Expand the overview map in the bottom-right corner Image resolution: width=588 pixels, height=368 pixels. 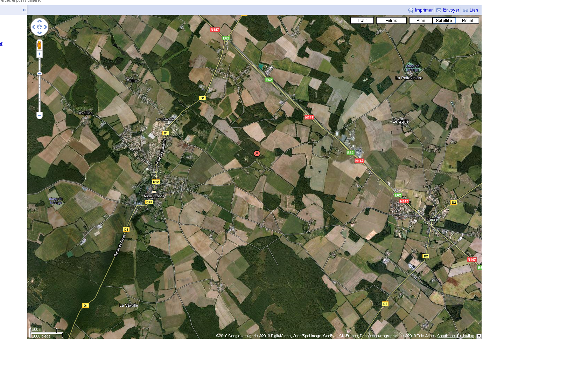pos(479,336)
